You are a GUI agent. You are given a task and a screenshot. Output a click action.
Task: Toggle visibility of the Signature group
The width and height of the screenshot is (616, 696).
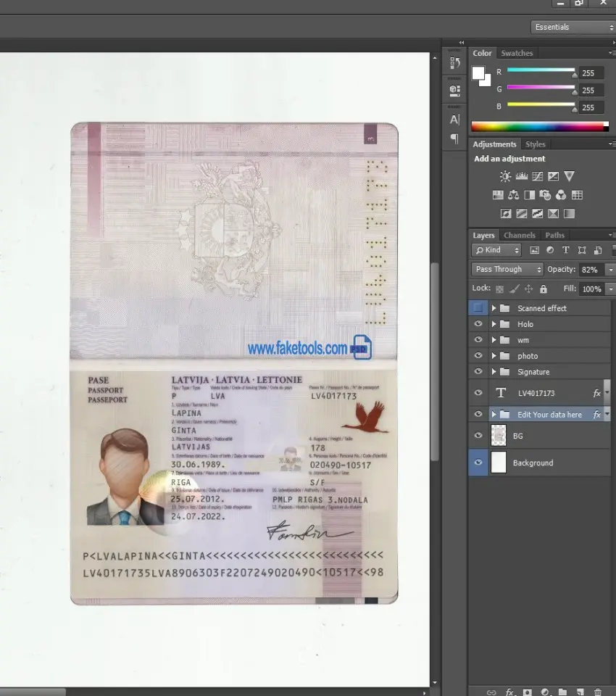[x=478, y=372]
